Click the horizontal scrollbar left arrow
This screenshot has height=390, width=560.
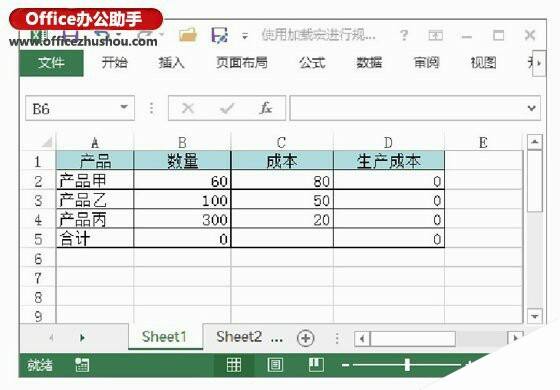362,338
